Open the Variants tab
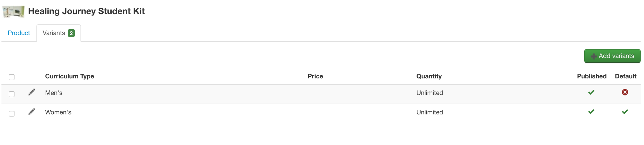Screen dimensions: 644x145 [x=54, y=33]
